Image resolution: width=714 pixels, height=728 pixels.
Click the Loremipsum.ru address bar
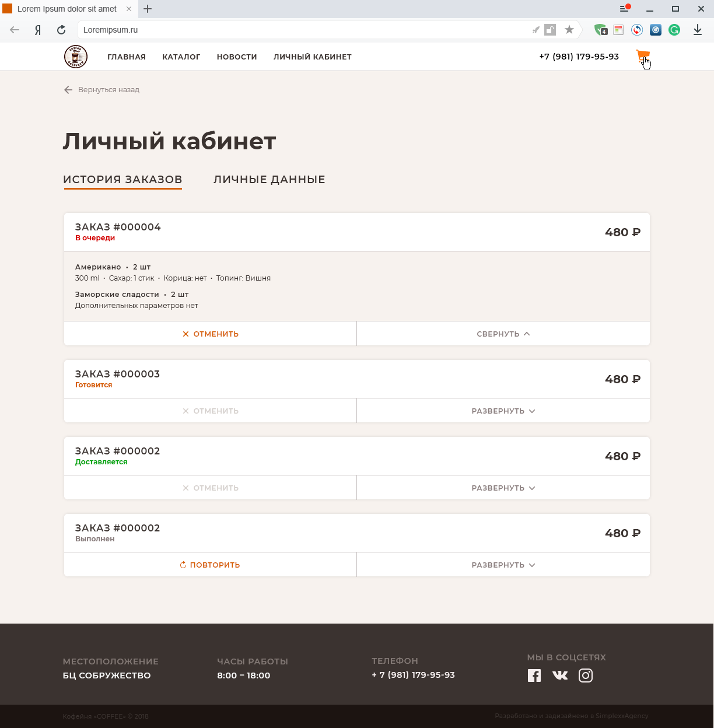pyautogui.click(x=303, y=30)
